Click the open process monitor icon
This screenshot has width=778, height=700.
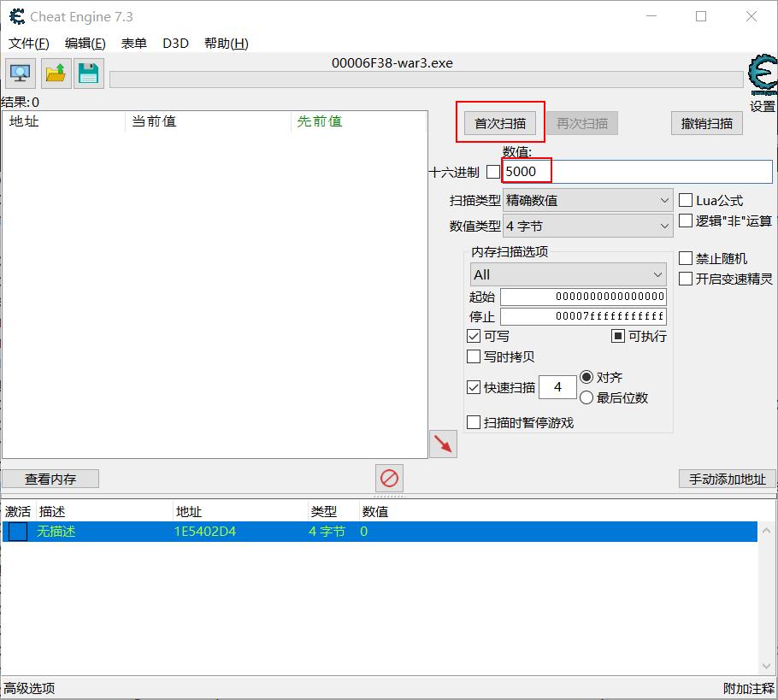(20, 74)
